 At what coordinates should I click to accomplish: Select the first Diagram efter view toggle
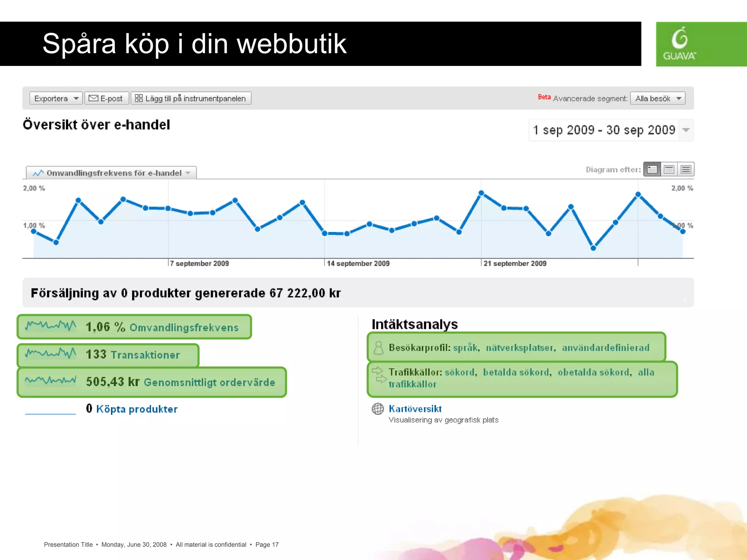[652, 170]
